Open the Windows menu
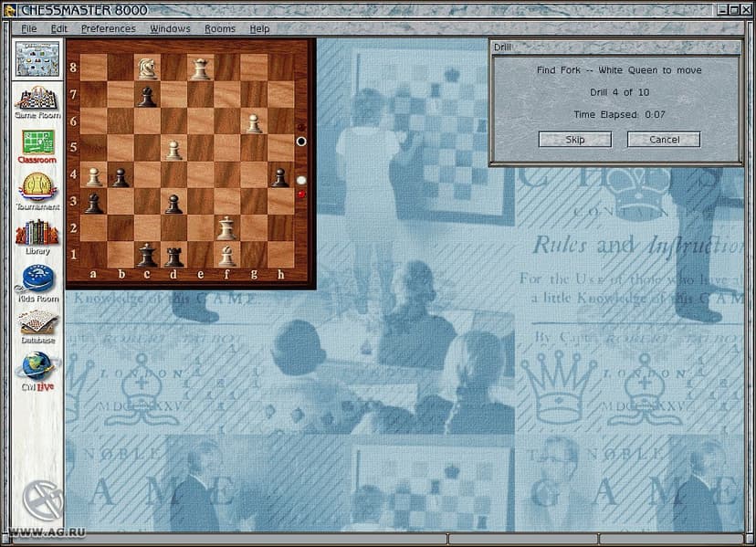This screenshot has width=756, height=547. click(170, 29)
